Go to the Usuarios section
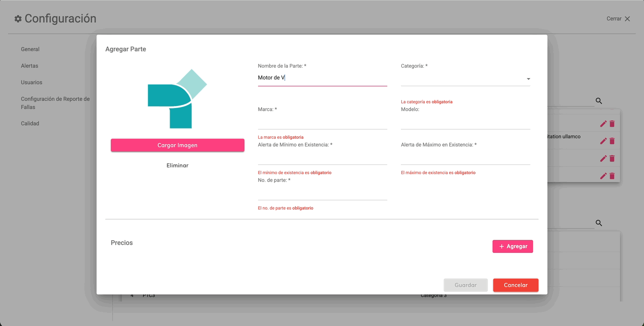 (x=31, y=82)
